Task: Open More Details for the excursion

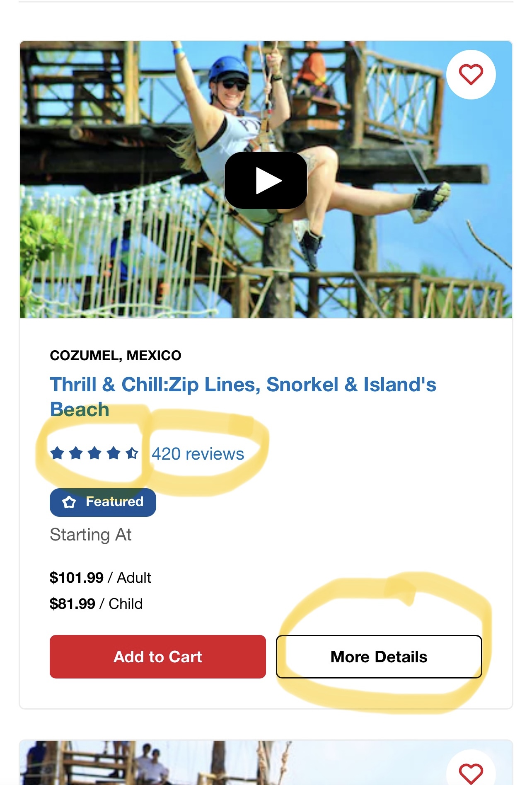Action: [379, 657]
